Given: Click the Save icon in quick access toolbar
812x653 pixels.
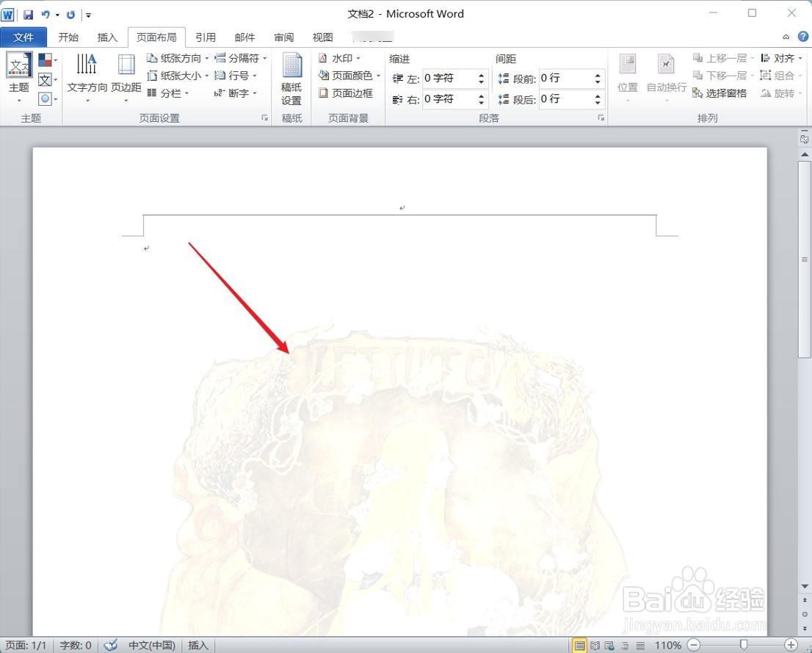Looking at the screenshot, I should pyautogui.click(x=29, y=15).
